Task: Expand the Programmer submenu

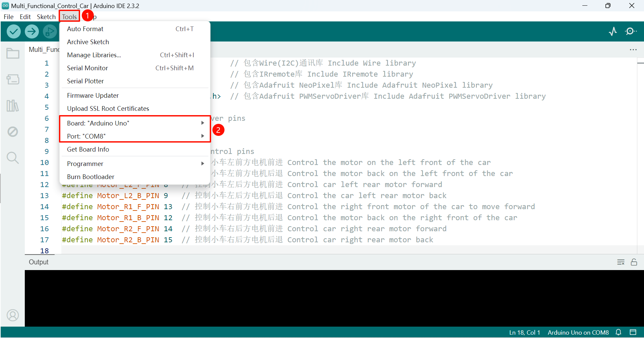Action: click(x=135, y=164)
